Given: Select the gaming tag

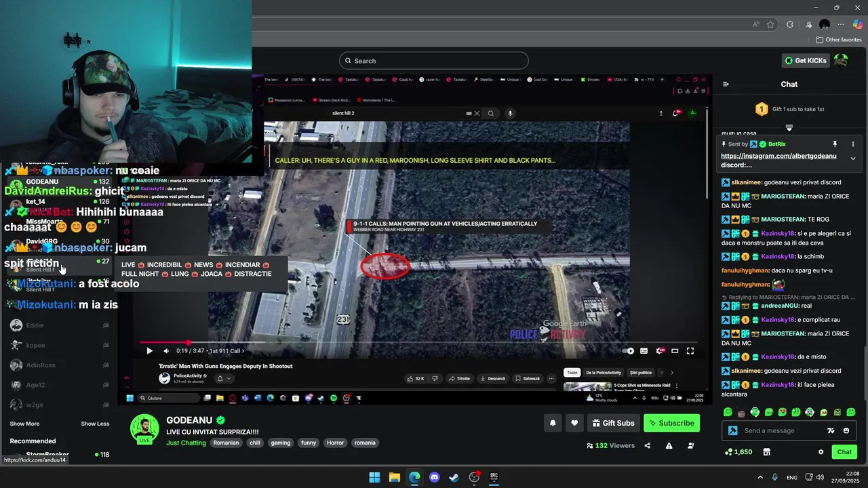Looking at the screenshot, I should (281, 443).
